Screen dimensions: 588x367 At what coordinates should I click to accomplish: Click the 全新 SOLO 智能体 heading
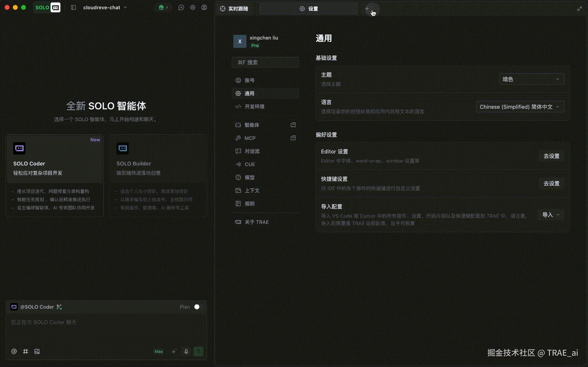click(x=106, y=106)
